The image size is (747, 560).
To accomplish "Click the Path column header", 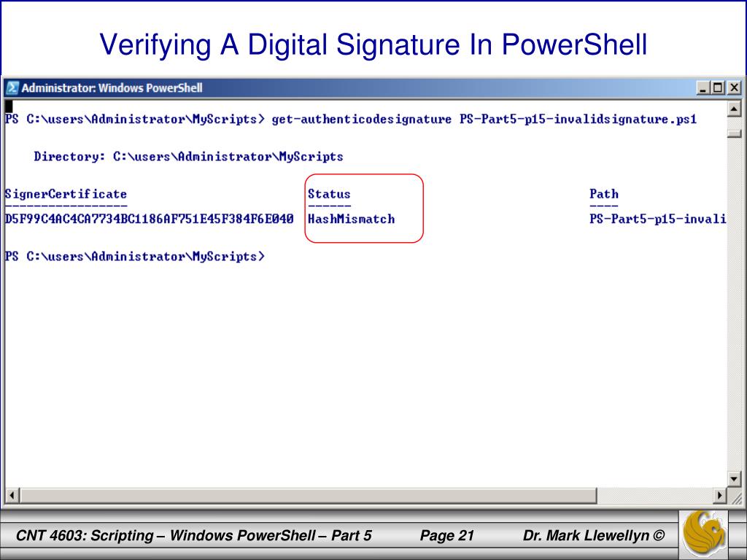I will click(603, 194).
